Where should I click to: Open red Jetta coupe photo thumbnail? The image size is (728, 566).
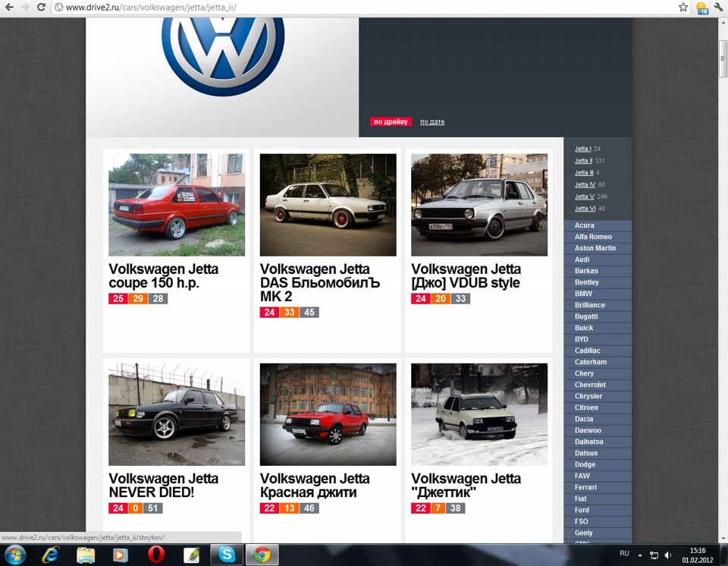click(177, 205)
